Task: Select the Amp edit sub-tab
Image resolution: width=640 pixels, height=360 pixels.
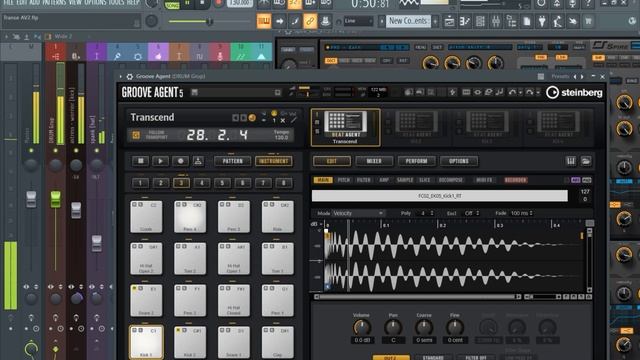Action: tap(384, 180)
